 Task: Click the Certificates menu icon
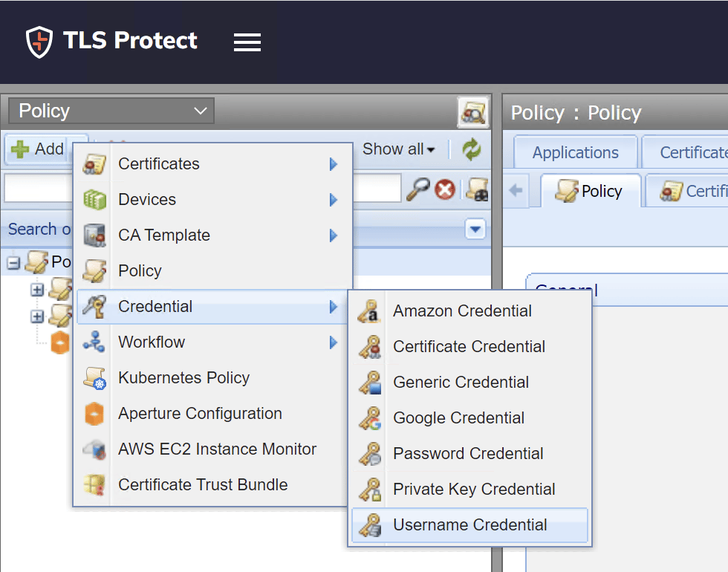94,164
